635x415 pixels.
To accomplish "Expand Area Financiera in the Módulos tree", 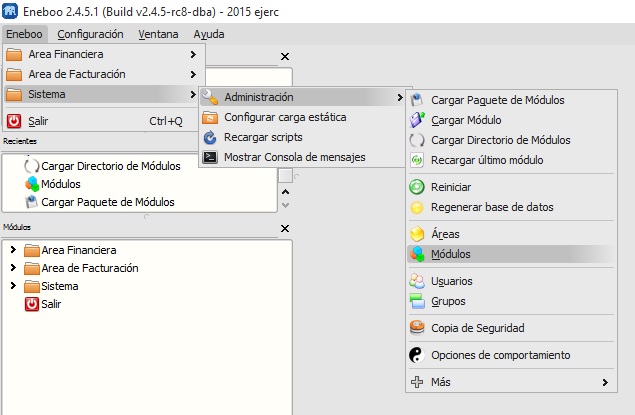I will pyautogui.click(x=13, y=250).
